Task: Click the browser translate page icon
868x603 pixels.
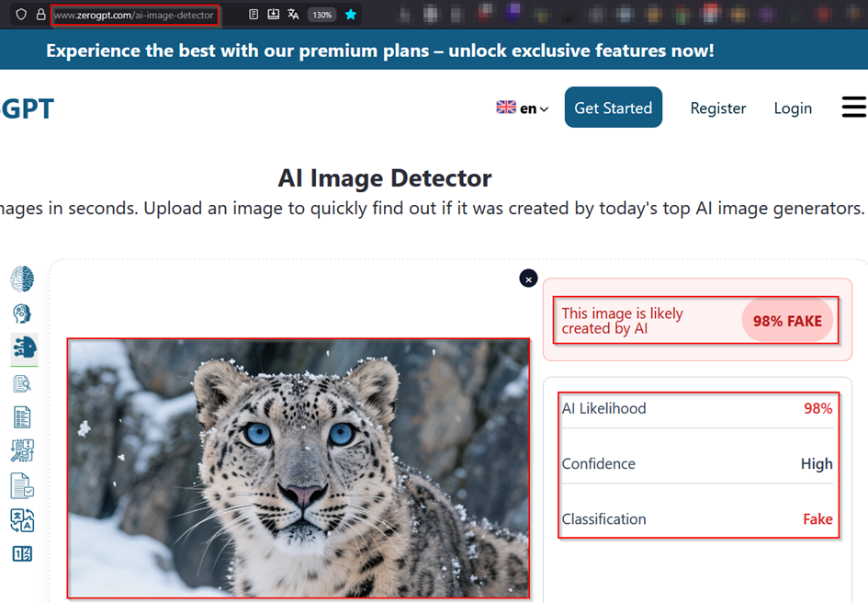Action: [293, 15]
